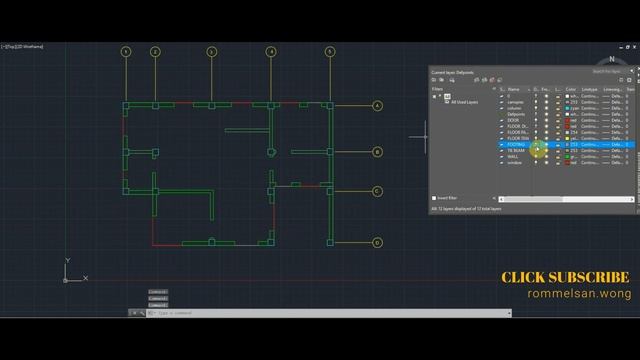Click the Name column sort arrow

point(529,89)
